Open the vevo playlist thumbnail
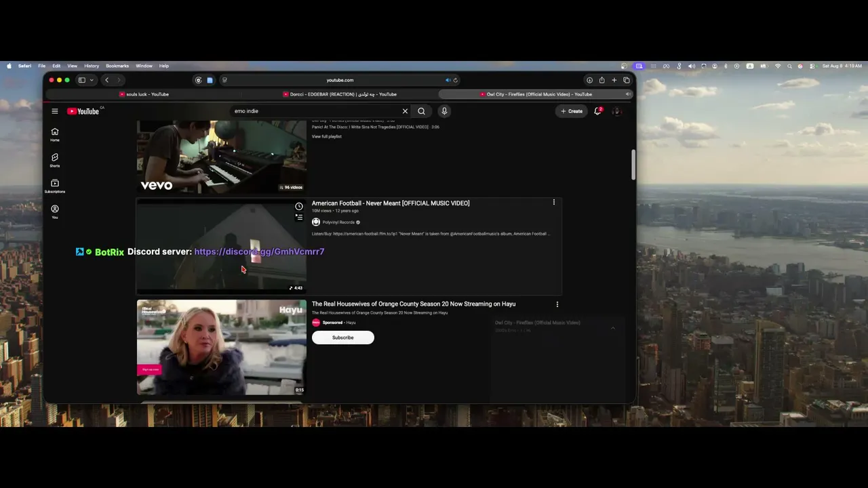The width and height of the screenshot is (868, 488). click(x=222, y=157)
